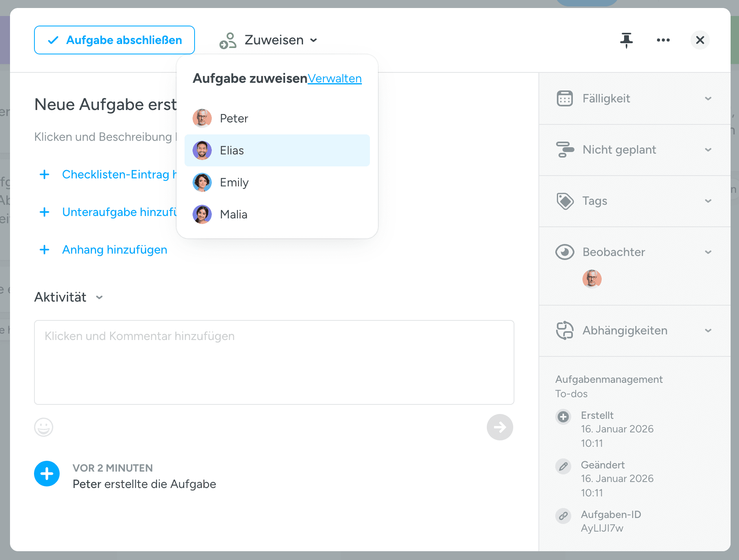Screen dimensions: 739x560
Task: Expand the Nicht geplant chevron
Action: (x=708, y=150)
